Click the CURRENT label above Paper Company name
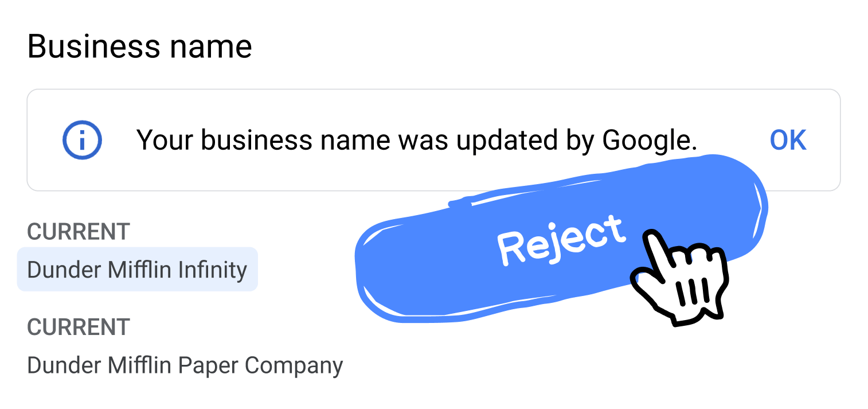 tap(79, 327)
